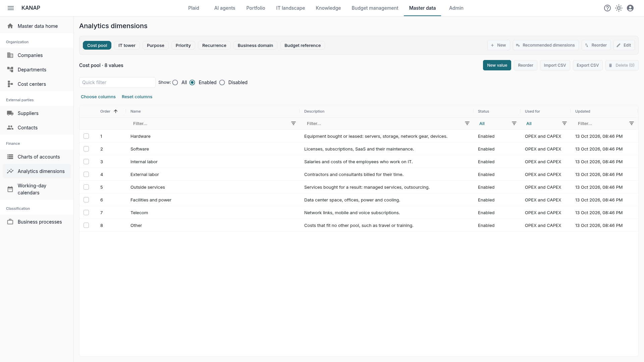The image size is (644, 362).
Task: Select the All radio button
Action: (x=175, y=82)
